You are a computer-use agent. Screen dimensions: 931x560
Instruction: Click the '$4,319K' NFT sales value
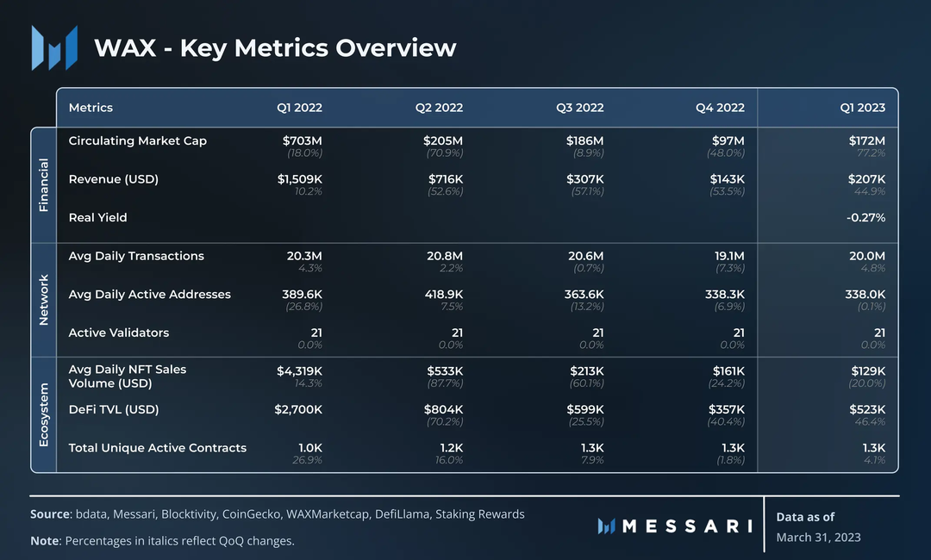299,371
